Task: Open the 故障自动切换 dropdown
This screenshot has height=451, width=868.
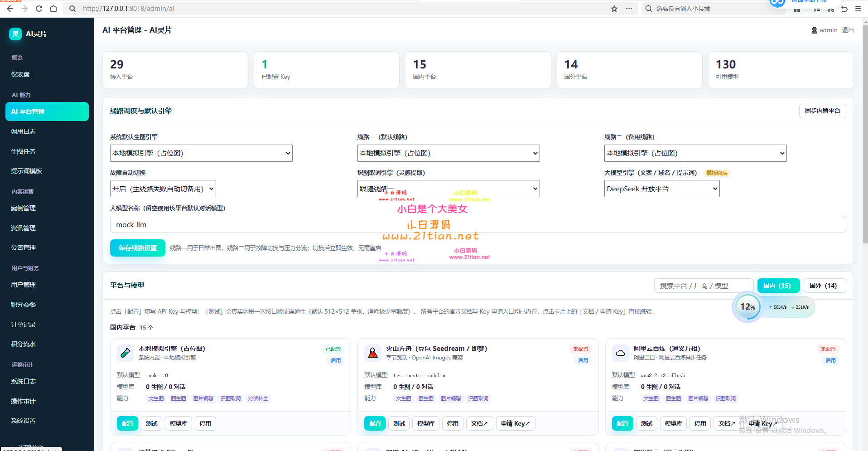Action: (163, 189)
